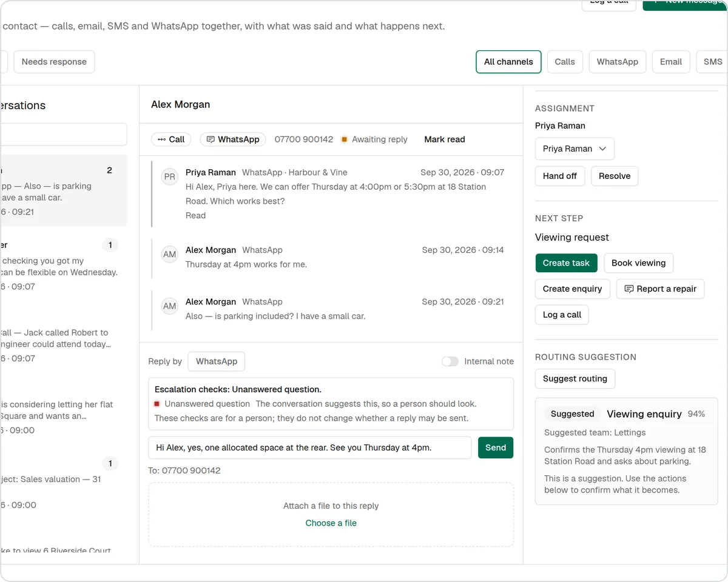Click the Choose a file link
This screenshot has height=582, width=728.
(331, 523)
